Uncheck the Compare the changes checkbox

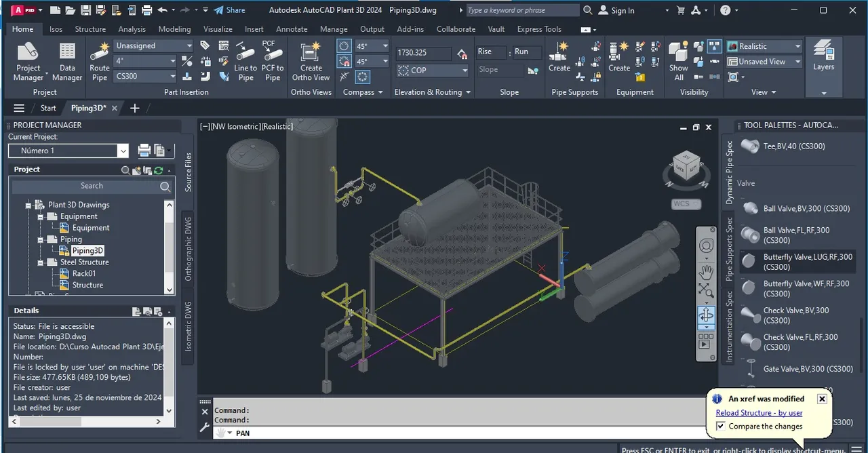pos(721,427)
